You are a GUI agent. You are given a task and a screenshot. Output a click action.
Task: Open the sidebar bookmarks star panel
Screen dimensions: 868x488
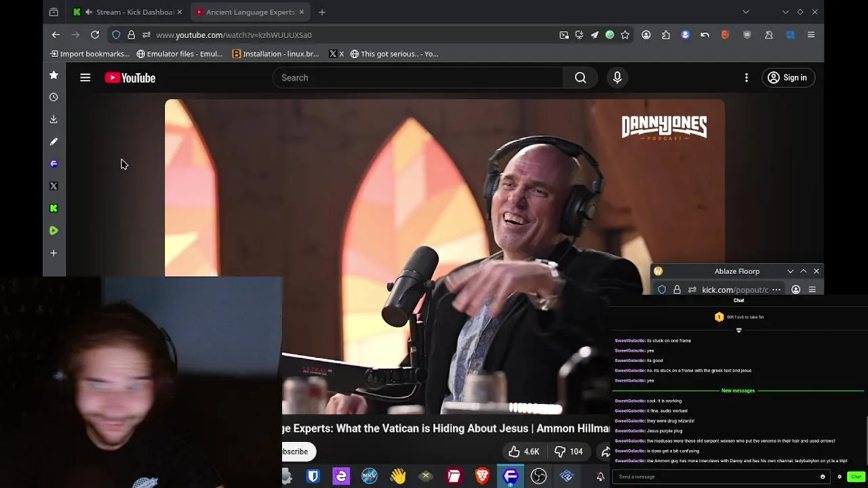tap(54, 75)
